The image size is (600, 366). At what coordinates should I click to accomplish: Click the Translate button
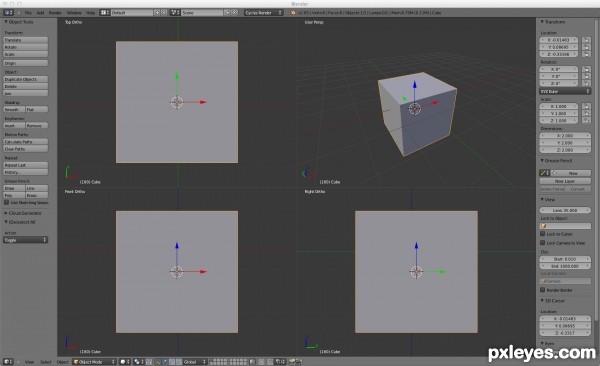pyautogui.click(x=26, y=40)
